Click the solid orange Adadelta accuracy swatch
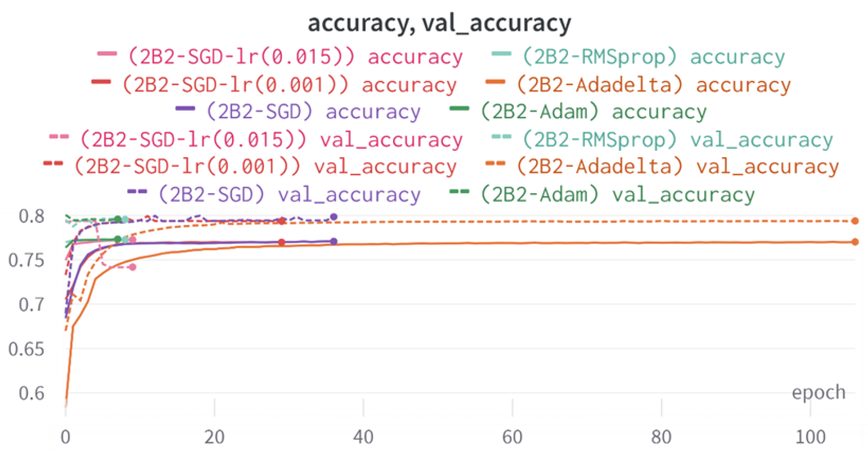The height and width of the screenshot is (454, 868). tap(495, 82)
